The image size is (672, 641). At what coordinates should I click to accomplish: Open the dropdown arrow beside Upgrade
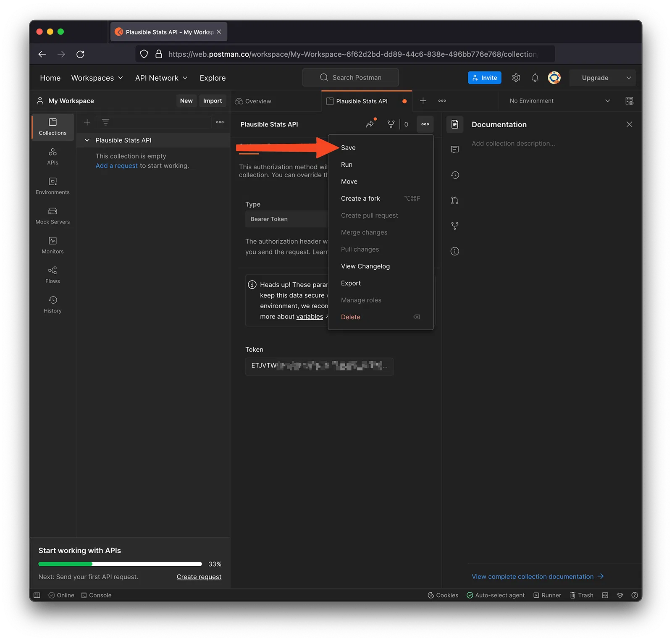click(629, 78)
